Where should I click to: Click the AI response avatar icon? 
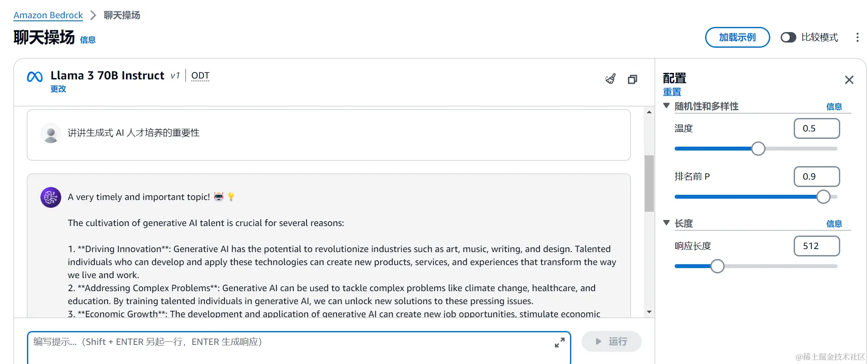tap(51, 197)
